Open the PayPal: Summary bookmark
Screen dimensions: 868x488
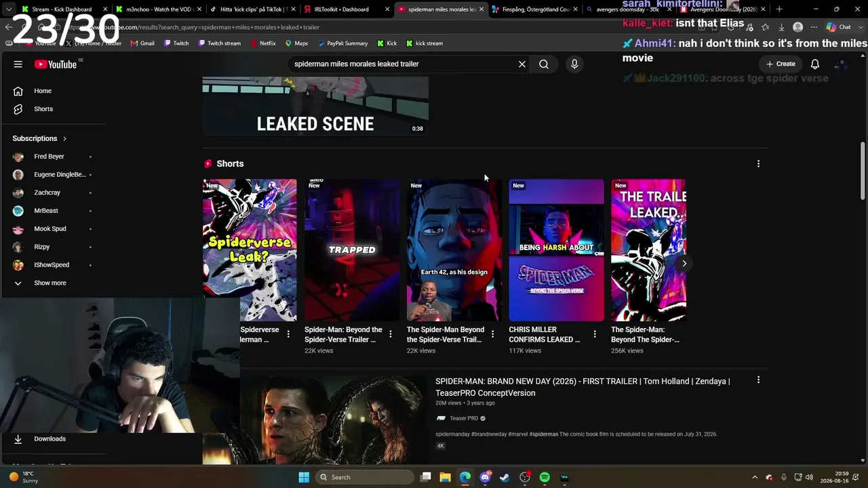342,43
